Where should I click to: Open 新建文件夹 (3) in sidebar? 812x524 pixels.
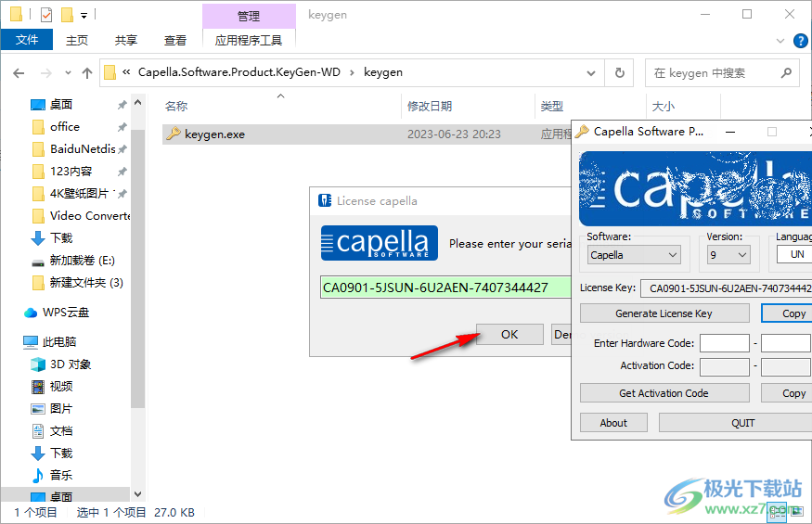tap(86, 283)
